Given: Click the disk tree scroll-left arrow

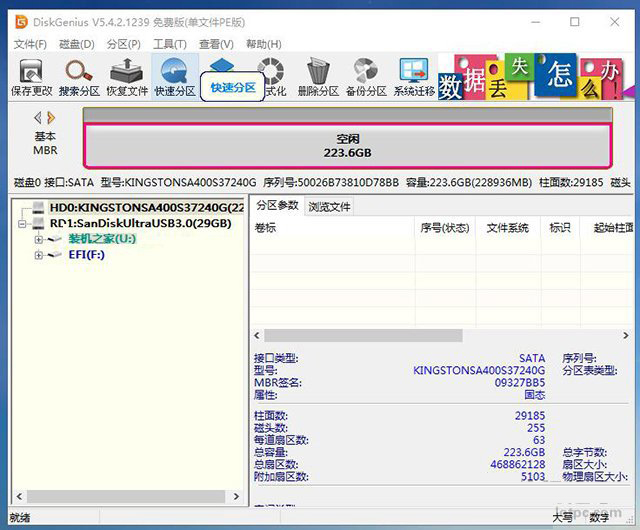Looking at the screenshot, I should pyautogui.click(x=19, y=497).
